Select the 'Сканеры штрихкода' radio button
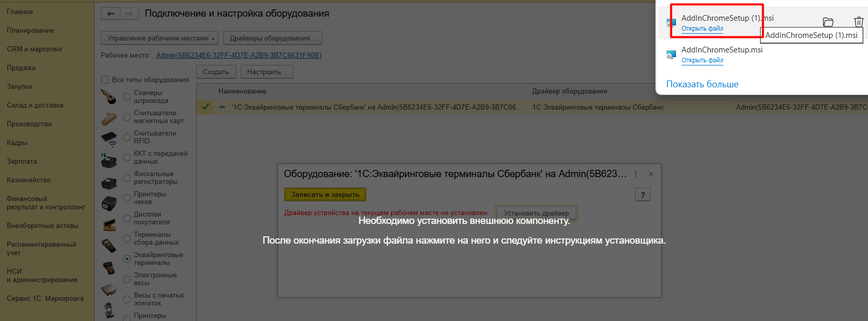The width and height of the screenshot is (868, 321). [x=127, y=97]
